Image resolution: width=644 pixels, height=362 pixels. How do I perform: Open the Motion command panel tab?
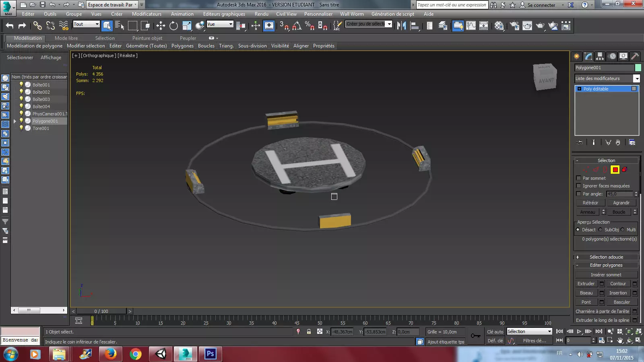(612, 56)
